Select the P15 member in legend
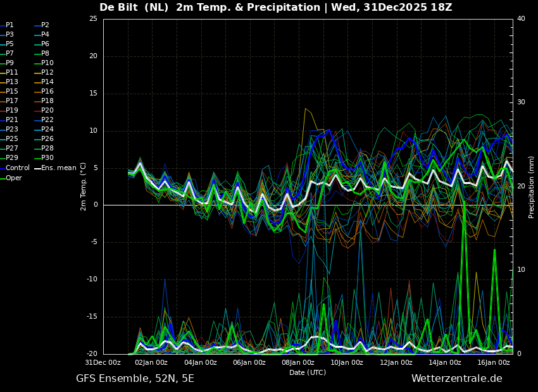The image size is (538, 392). pyautogui.click(x=9, y=91)
